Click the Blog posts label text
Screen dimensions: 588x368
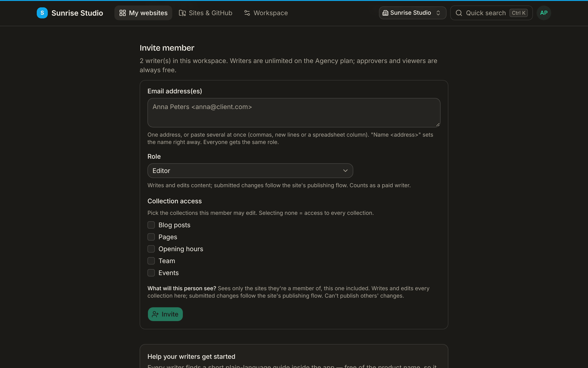click(x=174, y=225)
